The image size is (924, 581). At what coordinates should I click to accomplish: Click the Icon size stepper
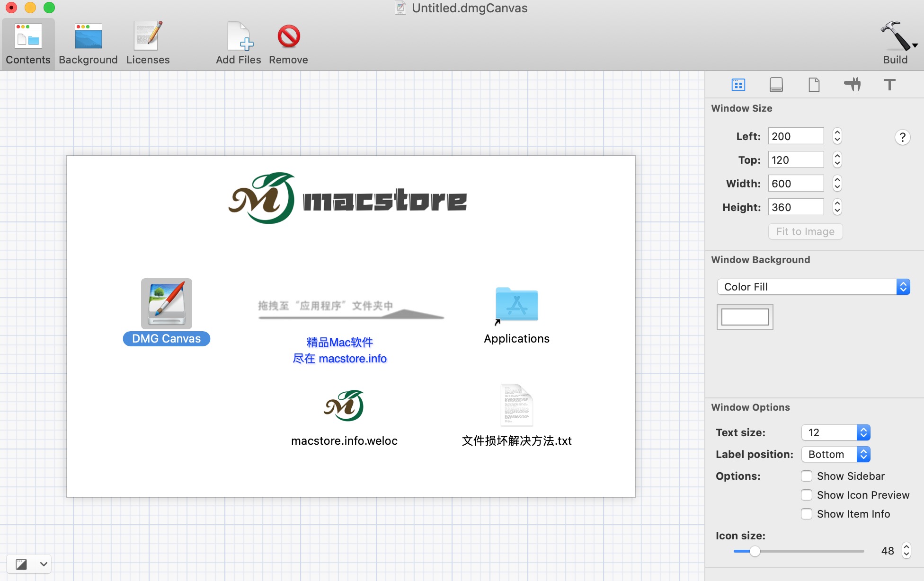point(906,551)
